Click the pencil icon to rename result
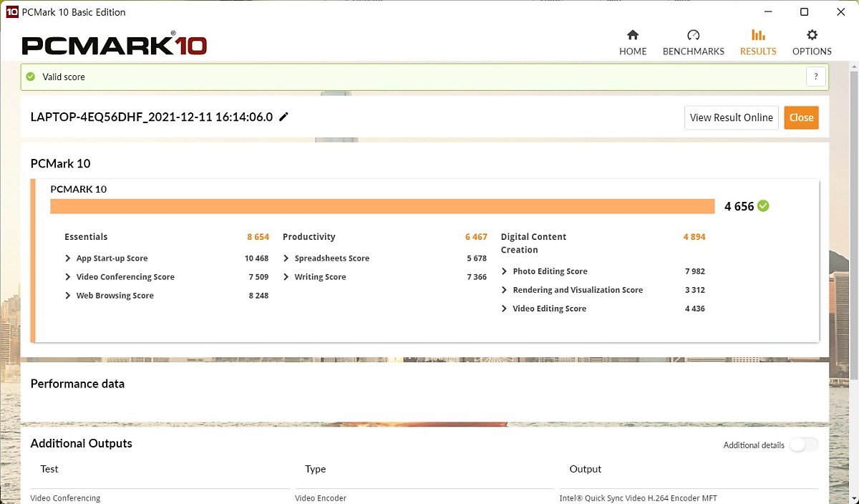The height and width of the screenshot is (504, 859). tap(284, 117)
